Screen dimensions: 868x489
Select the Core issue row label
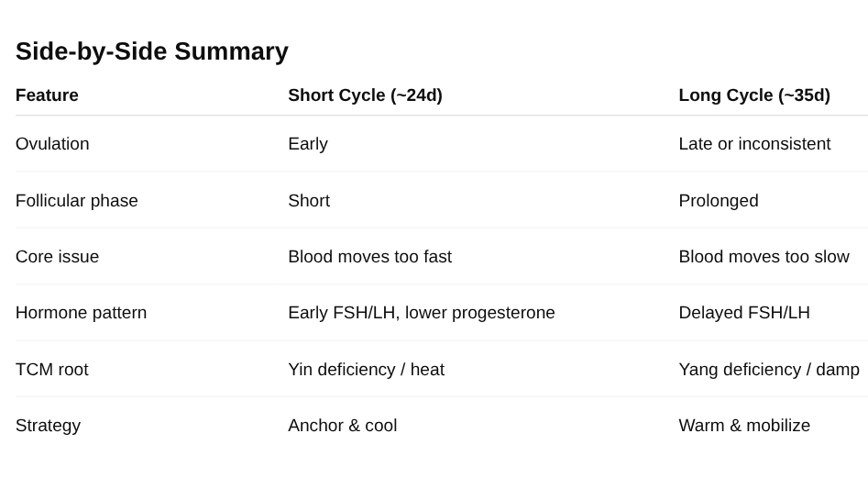pyautogui.click(x=57, y=257)
